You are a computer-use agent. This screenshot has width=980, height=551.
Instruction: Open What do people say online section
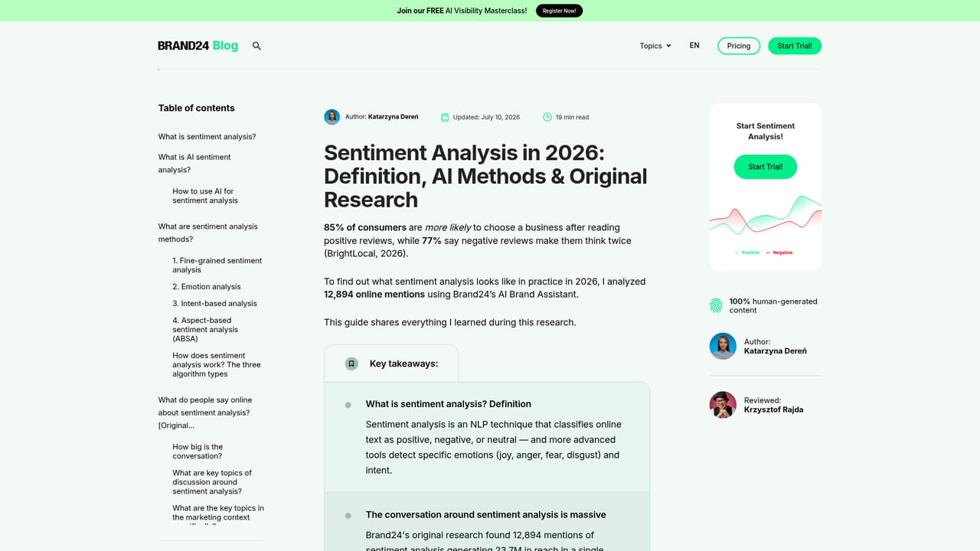205,412
